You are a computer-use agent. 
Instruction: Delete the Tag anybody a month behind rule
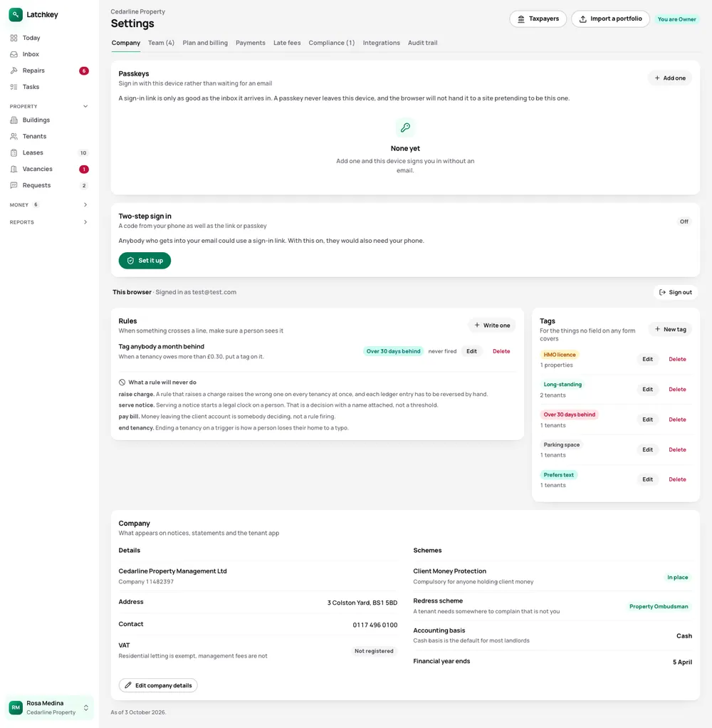click(x=501, y=351)
